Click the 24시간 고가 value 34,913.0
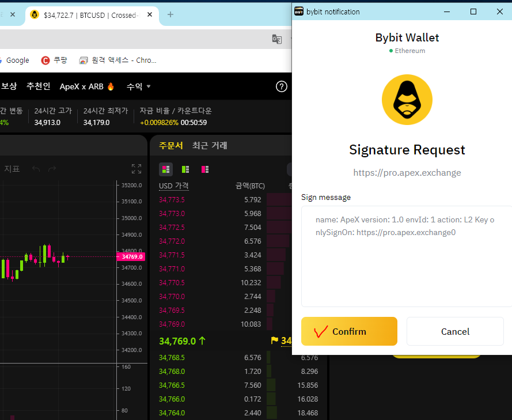The height and width of the screenshot is (420, 512). tap(47, 123)
